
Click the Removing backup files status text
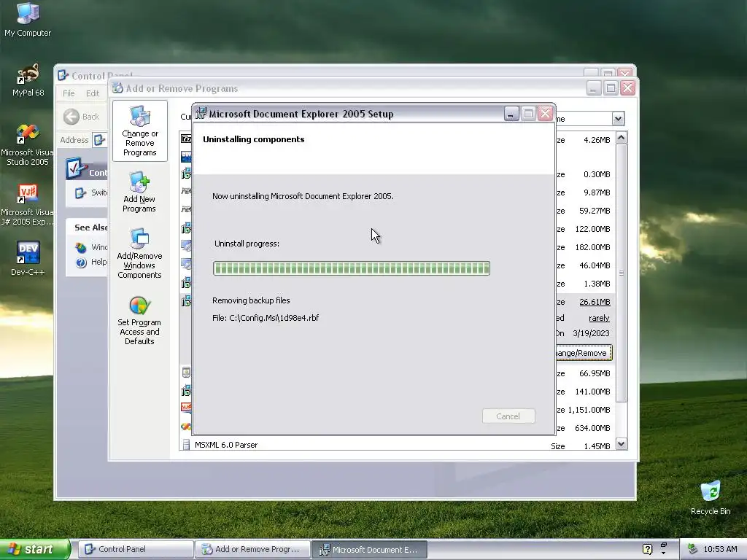pos(251,300)
